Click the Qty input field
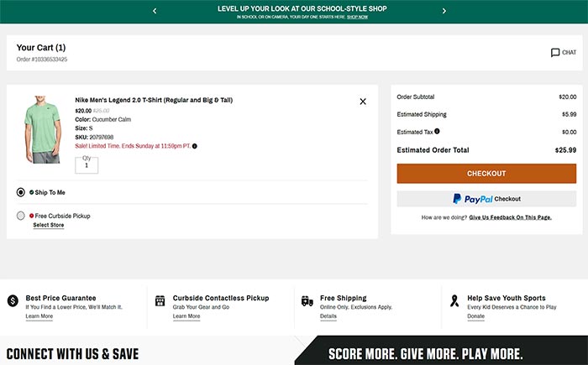Image resolution: width=588 pixels, height=365 pixels. (x=87, y=165)
